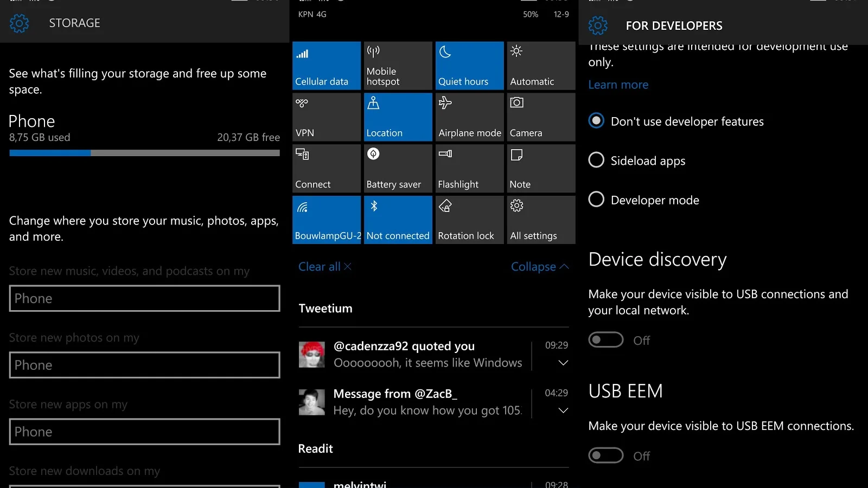Turn on the Flashlight tile
Screen dimensions: 868x488
[469, 169]
